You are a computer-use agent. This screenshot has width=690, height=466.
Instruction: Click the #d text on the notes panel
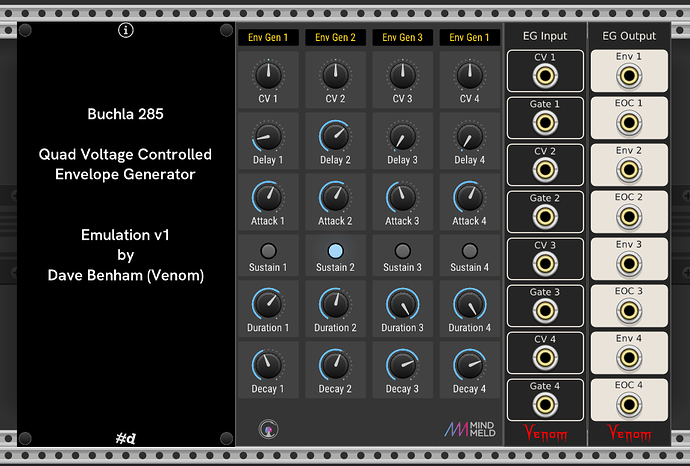coord(126,438)
